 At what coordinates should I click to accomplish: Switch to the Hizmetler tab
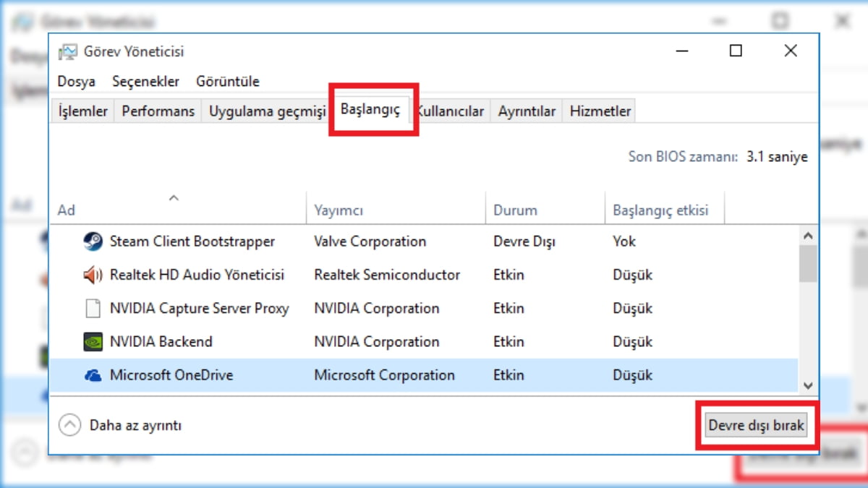(x=600, y=111)
